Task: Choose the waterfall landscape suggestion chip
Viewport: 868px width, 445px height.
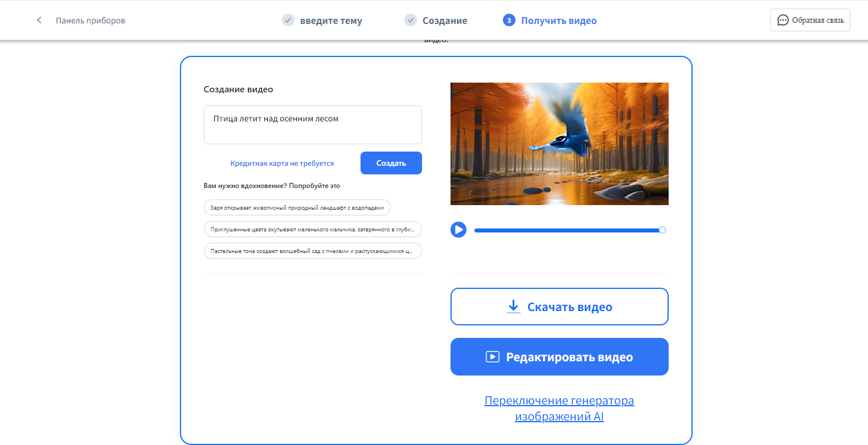Action: point(297,208)
